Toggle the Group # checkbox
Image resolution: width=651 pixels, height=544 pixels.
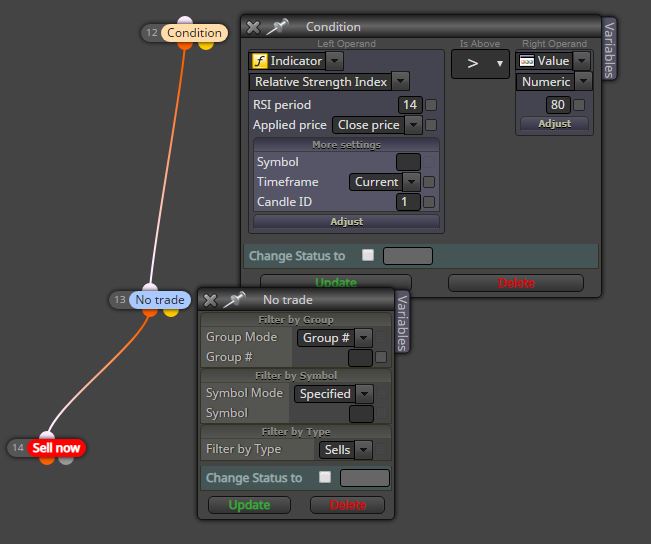coord(381,357)
